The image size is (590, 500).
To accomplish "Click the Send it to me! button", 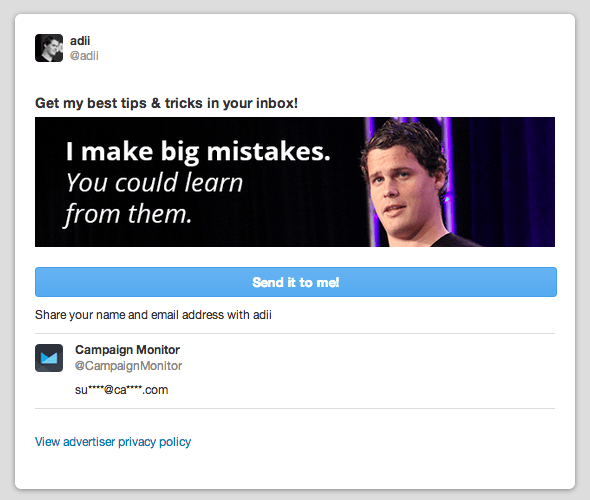I will coord(296,282).
